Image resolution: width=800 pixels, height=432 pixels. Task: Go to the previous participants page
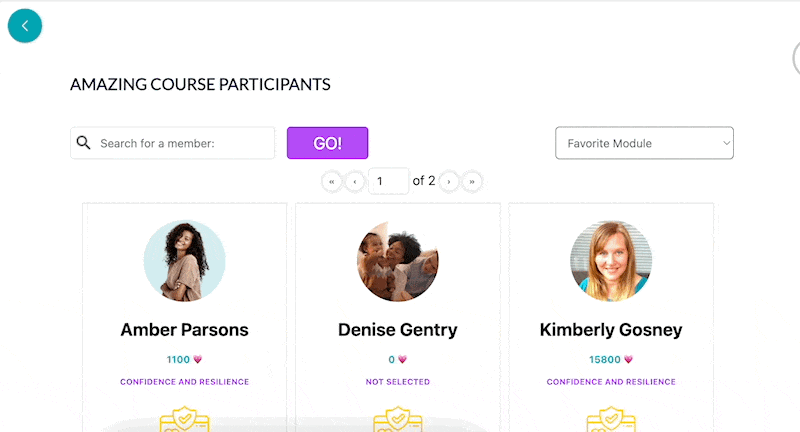pyautogui.click(x=355, y=181)
